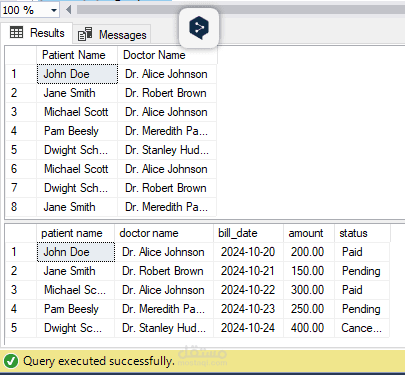Click the 2024-10-21 bill date cell

(x=248, y=271)
